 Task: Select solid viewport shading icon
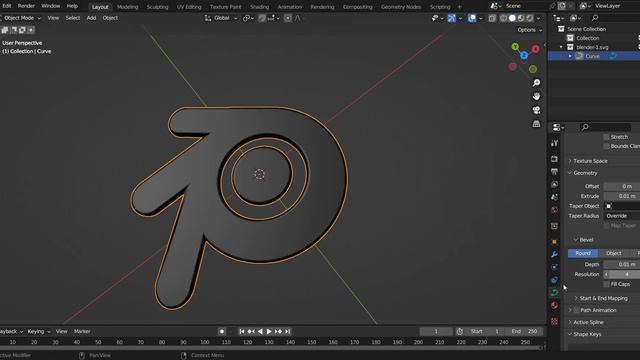[512, 18]
